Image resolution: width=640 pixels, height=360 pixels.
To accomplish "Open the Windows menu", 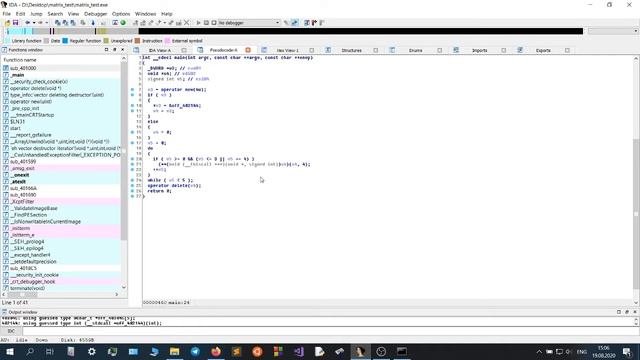I will 145,14.
